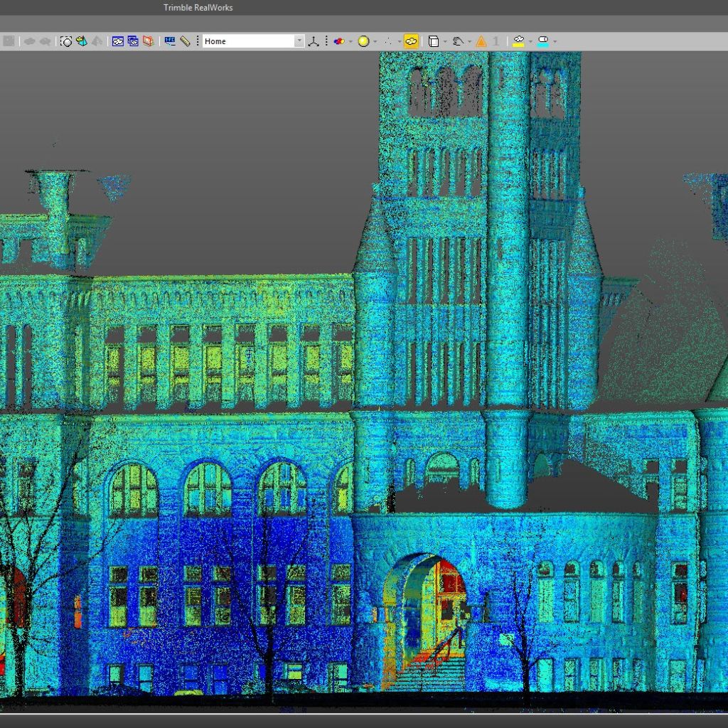Image resolution: width=728 pixels, height=728 pixels.
Task: Click the yellow cloud color swatch tool
Action: [518, 41]
